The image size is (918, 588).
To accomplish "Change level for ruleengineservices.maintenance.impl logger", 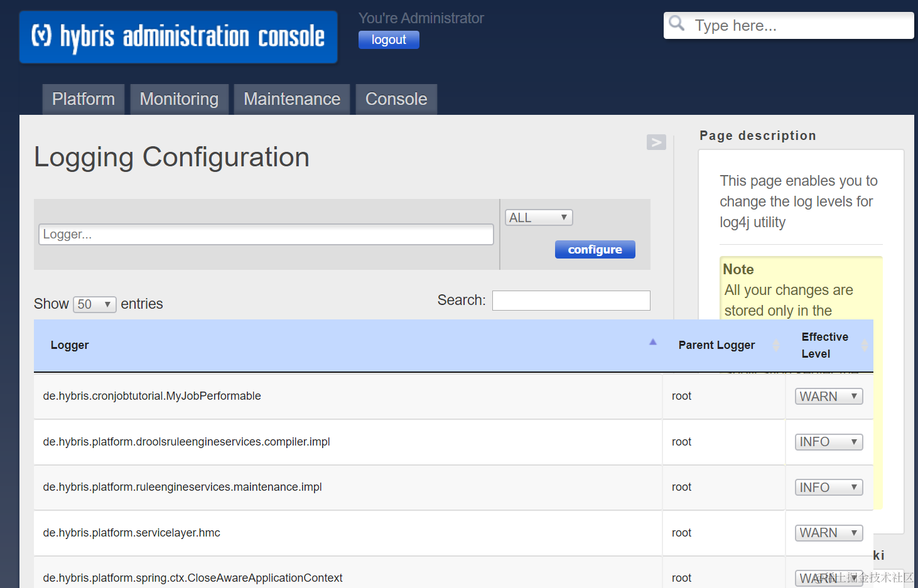I will point(829,488).
